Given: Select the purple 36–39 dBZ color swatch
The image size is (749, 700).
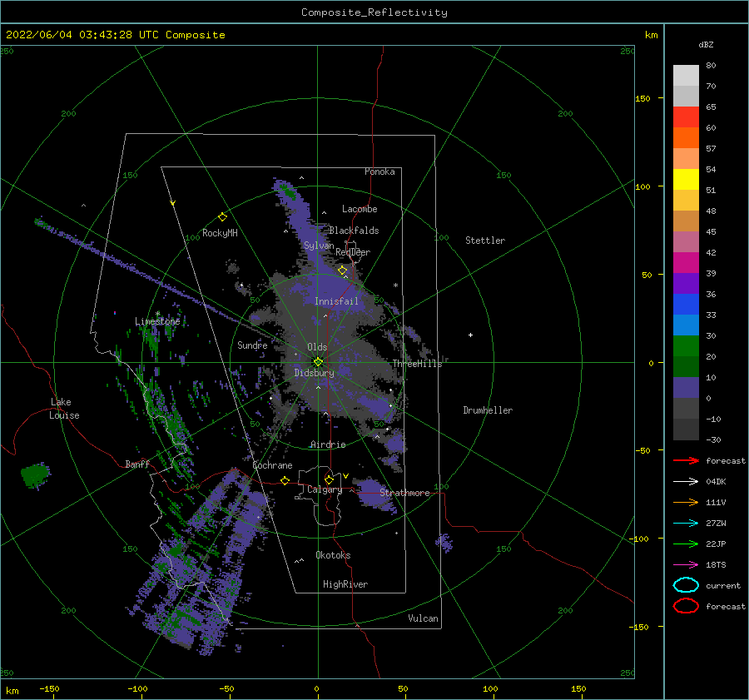Looking at the screenshot, I should (686, 283).
